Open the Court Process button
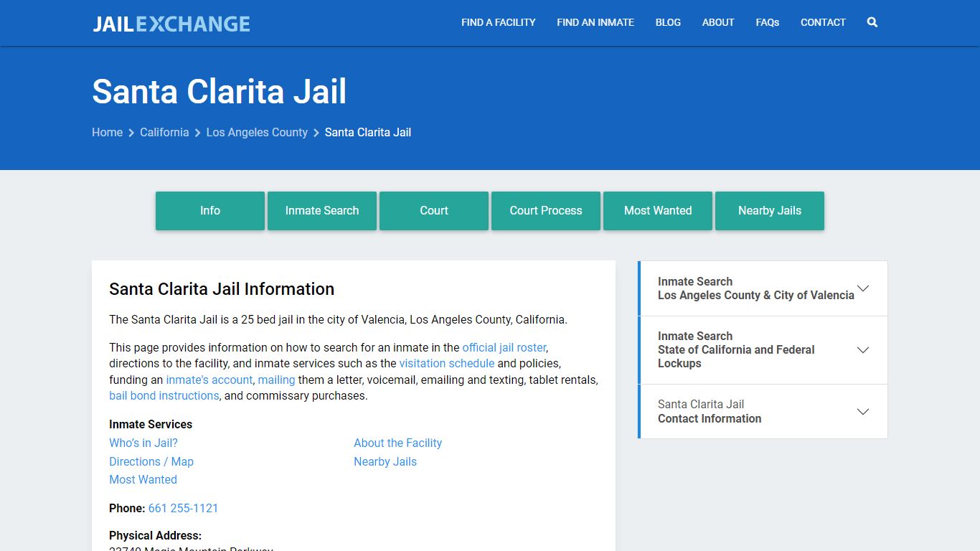The image size is (980, 551). pos(546,211)
